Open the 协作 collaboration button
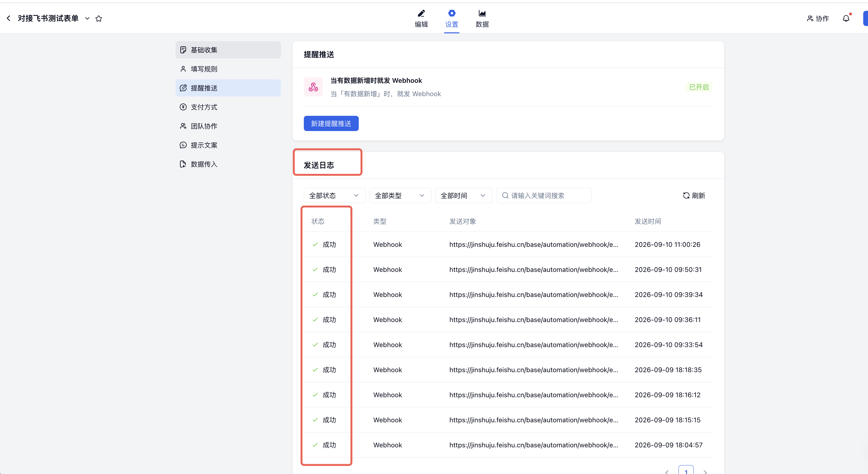The height and width of the screenshot is (474, 868). click(x=818, y=18)
